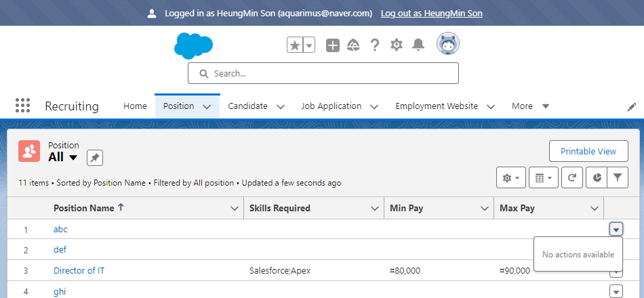Open the Trailhead guidance icon

pos(354,45)
